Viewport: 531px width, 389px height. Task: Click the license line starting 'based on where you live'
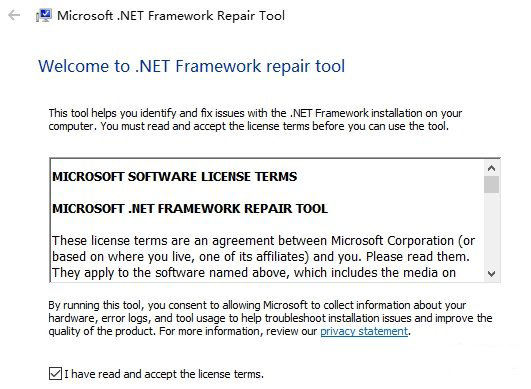[x=260, y=257]
